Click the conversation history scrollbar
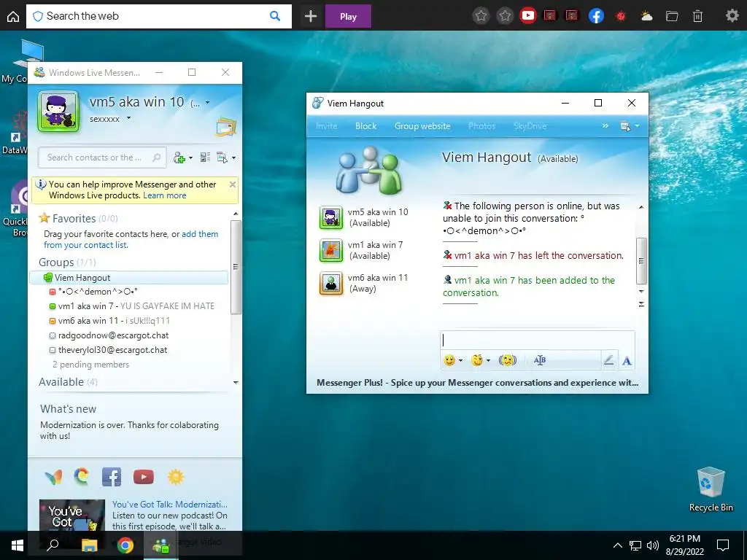747x560 pixels. coord(642,261)
